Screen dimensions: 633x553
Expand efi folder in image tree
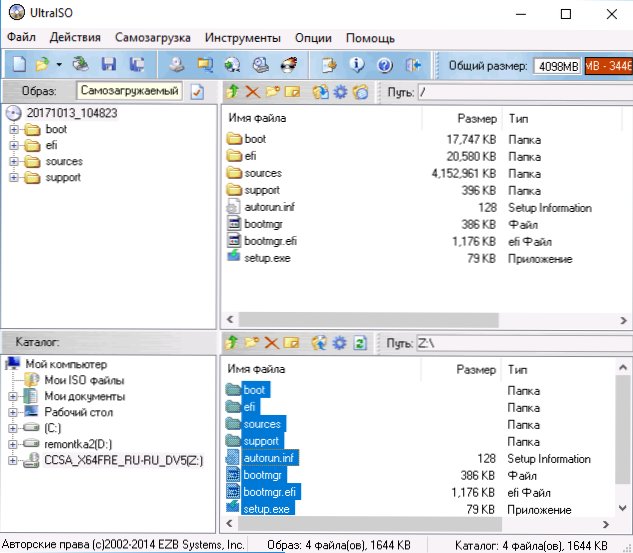(x=14, y=145)
